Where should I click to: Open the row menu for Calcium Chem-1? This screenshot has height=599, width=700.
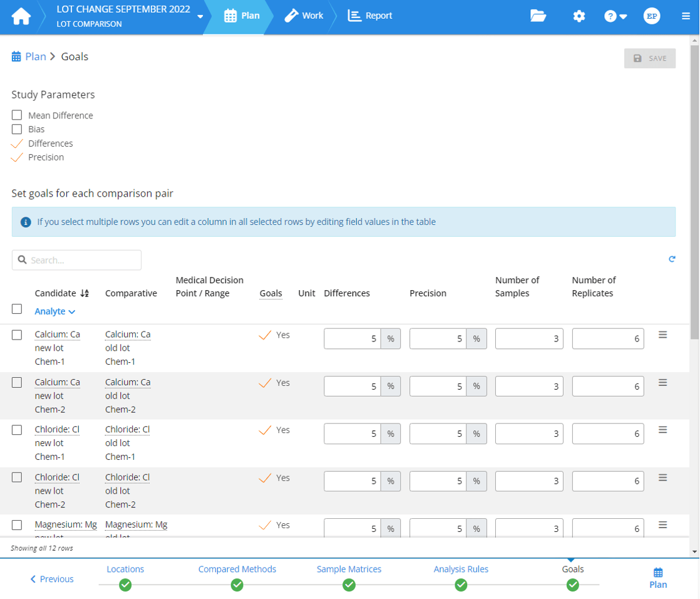(663, 334)
